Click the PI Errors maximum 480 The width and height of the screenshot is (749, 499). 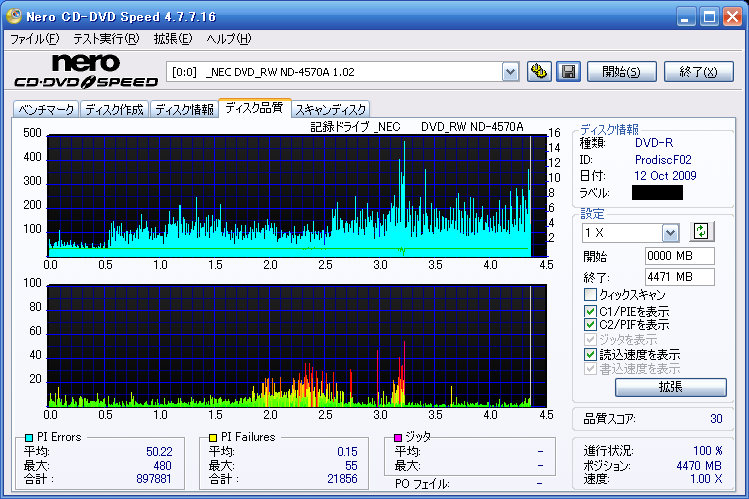click(x=162, y=466)
